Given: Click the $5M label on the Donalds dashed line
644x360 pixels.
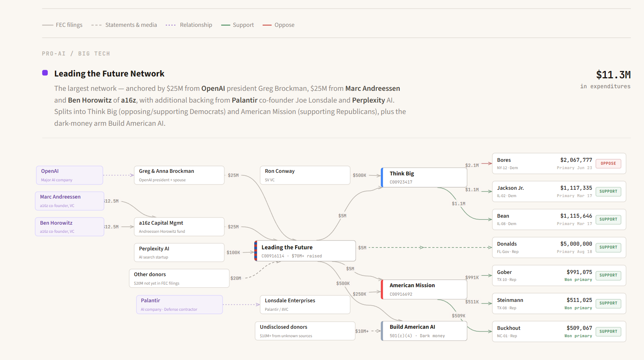Looking at the screenshot, I should (362, 248).
